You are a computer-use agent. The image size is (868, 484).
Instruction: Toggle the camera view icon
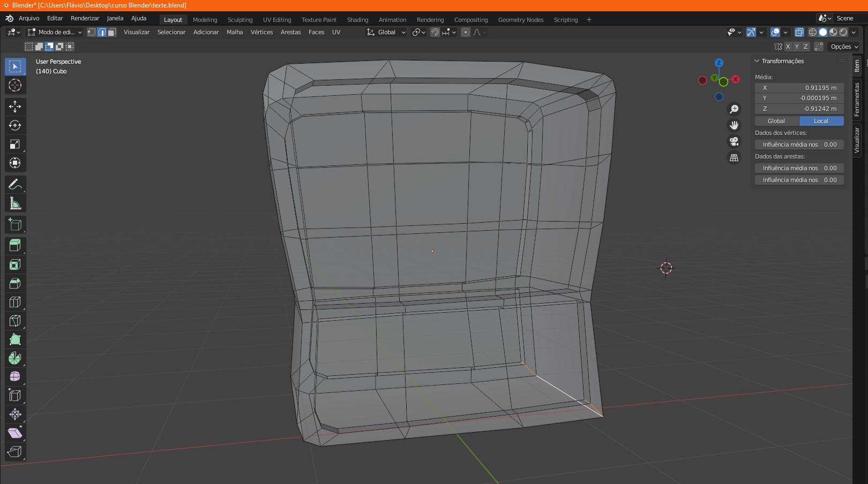[x=734, y=141]
